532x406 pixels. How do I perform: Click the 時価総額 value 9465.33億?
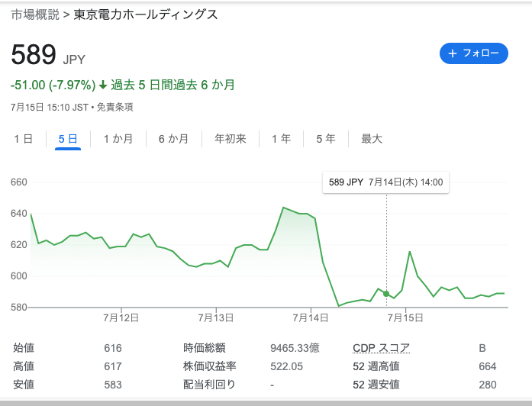click(x=295, y=348)
